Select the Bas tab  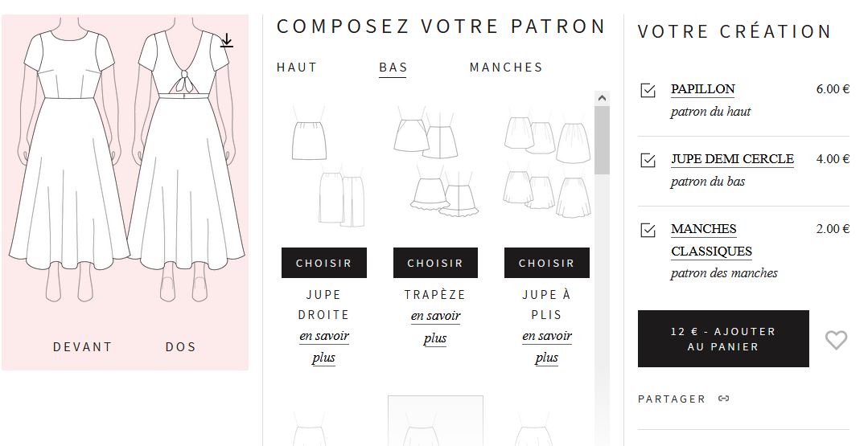393,68
